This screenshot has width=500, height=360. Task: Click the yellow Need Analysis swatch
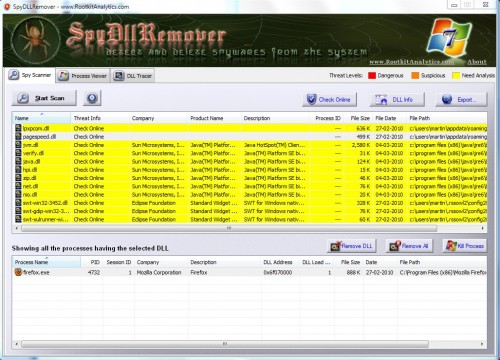(x=456, y=76)
